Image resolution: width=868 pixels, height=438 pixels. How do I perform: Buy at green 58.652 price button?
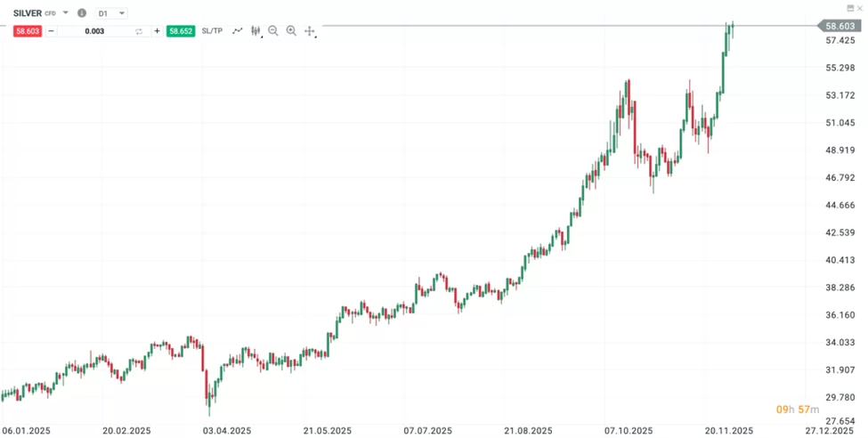pyautogui.click(x=180, y=31)
